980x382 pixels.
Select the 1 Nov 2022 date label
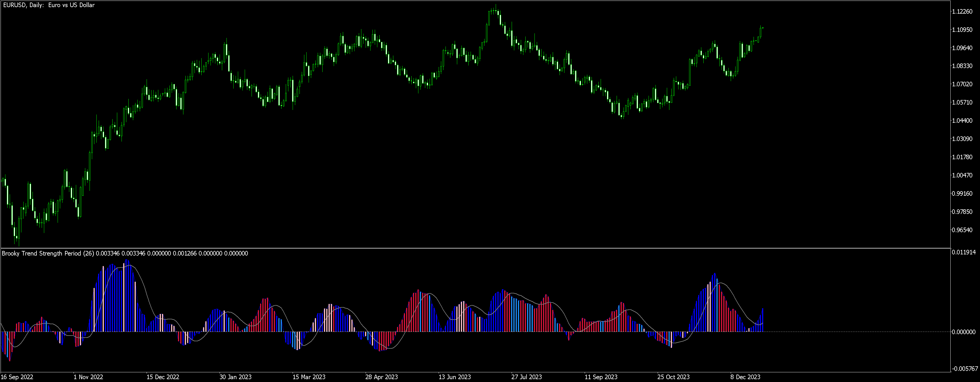click(88, 377)
